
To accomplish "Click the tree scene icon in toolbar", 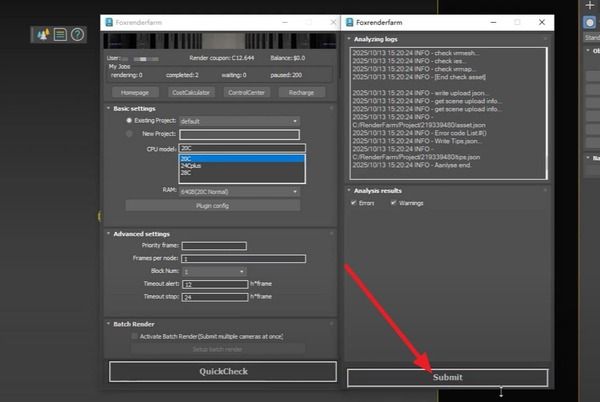I will pos(43,35).
